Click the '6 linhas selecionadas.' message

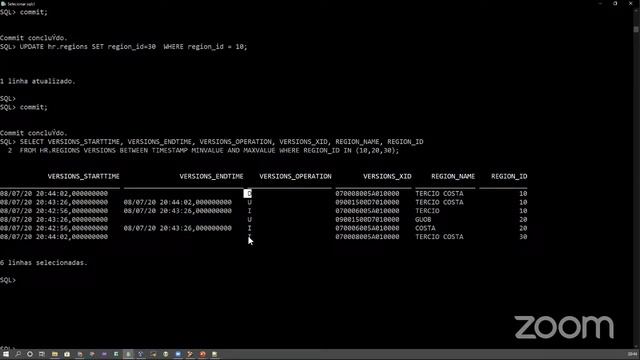[44, 263]
